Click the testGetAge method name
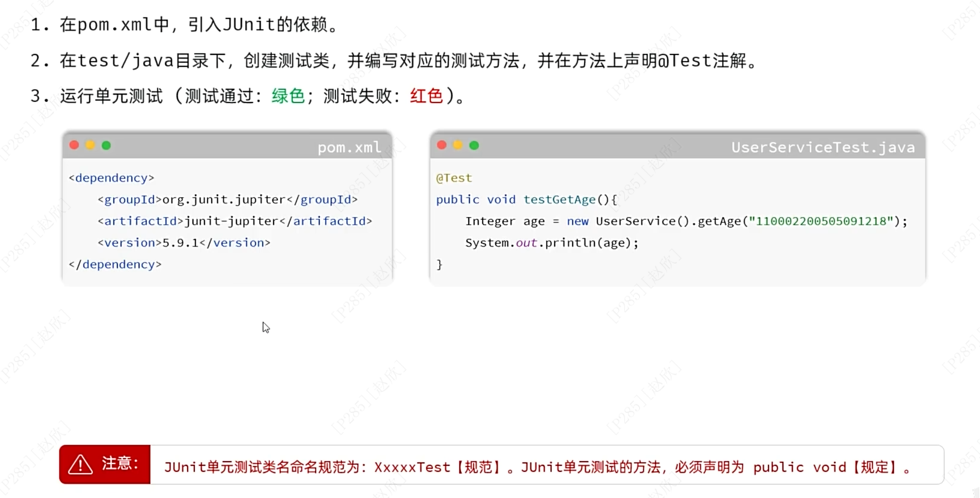 pyautogui.click(x=559, y=199)
